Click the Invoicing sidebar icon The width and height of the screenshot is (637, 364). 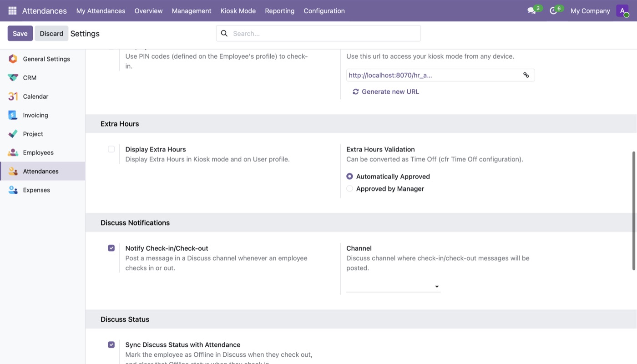click(13, 115)
